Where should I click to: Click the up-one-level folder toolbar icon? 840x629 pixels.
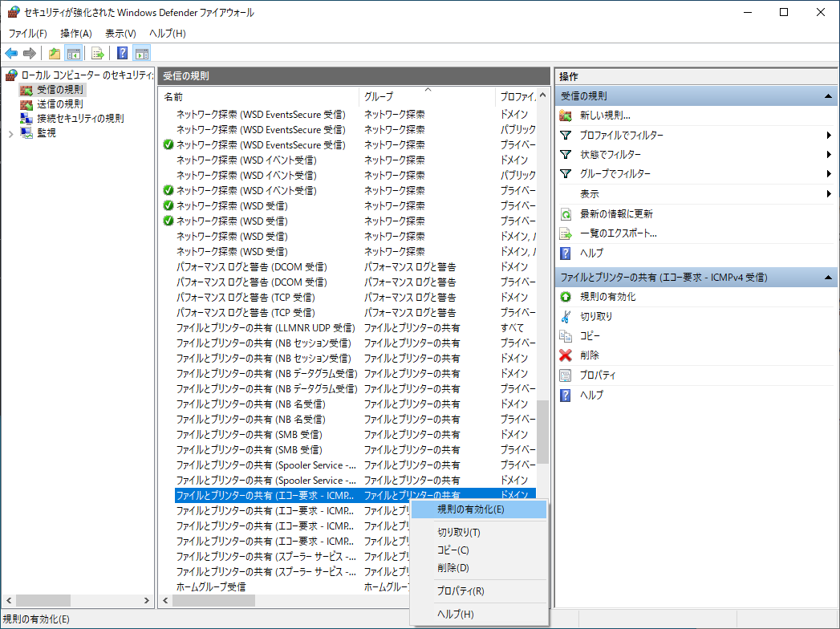tap(54, 53)
